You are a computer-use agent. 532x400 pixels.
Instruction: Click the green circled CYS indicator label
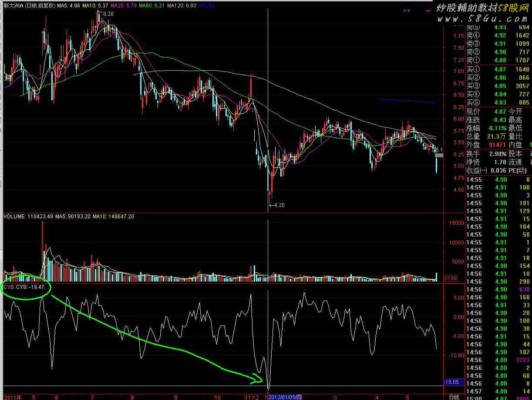(x=24, y=287)
